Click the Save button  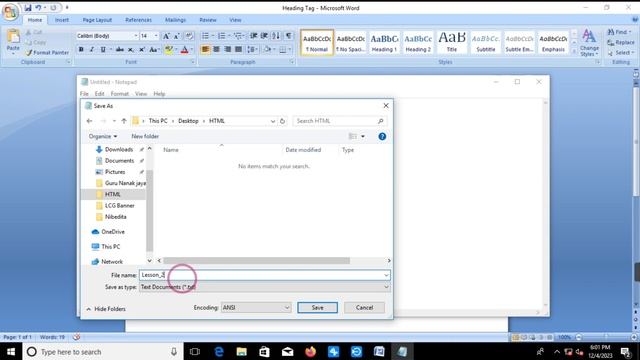(318, 307)
